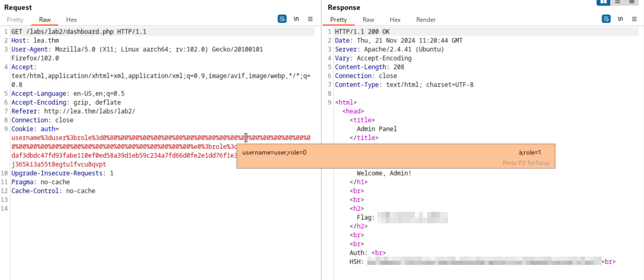Screen dimensions: 644x280
Task: Switch to side-by-side layout view icon
Action: pos(603,2)
